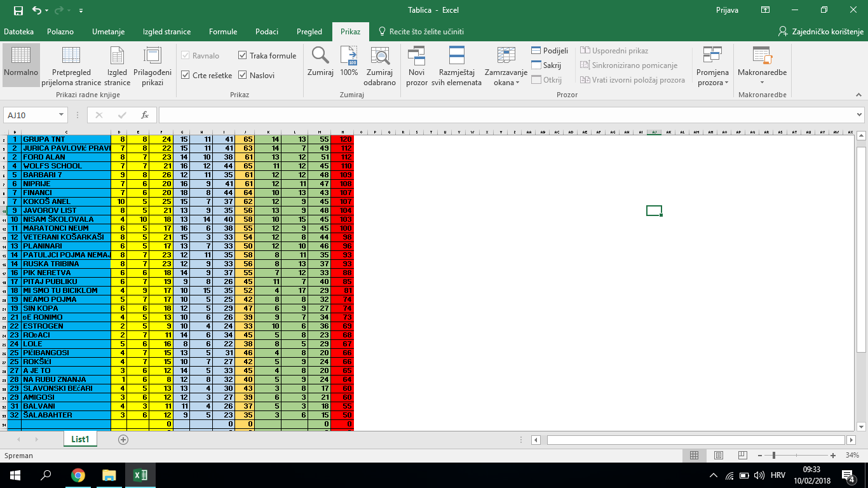The image size is (868, 488).
Task: Click the Podijeli window button
Action: tap(550, 51)
